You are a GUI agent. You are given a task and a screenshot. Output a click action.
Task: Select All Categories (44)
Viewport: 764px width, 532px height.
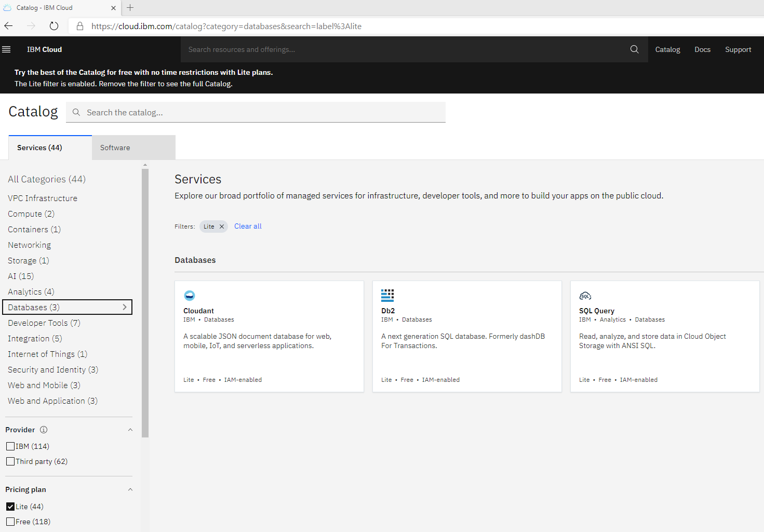tap(47, 179)
